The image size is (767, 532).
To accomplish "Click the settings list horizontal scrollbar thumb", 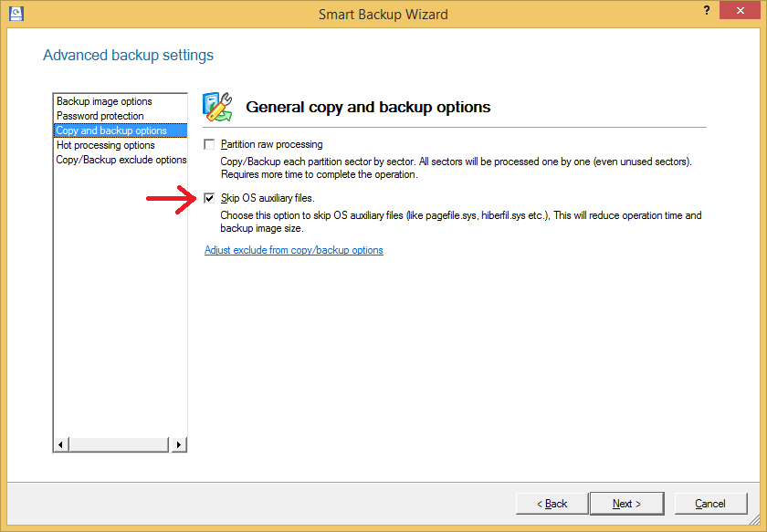I will click(x=114, y=444).
